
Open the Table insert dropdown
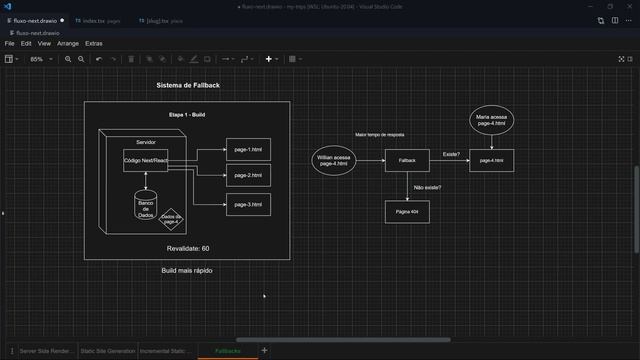point(295,59)
